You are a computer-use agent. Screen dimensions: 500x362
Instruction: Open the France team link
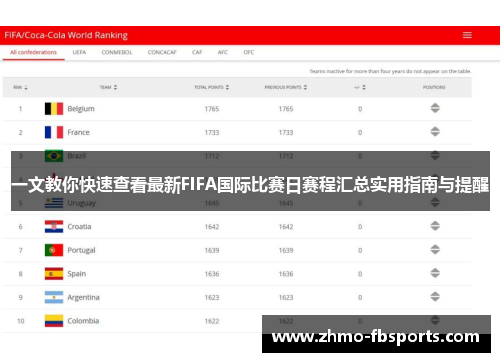click(x=78, y=132)
